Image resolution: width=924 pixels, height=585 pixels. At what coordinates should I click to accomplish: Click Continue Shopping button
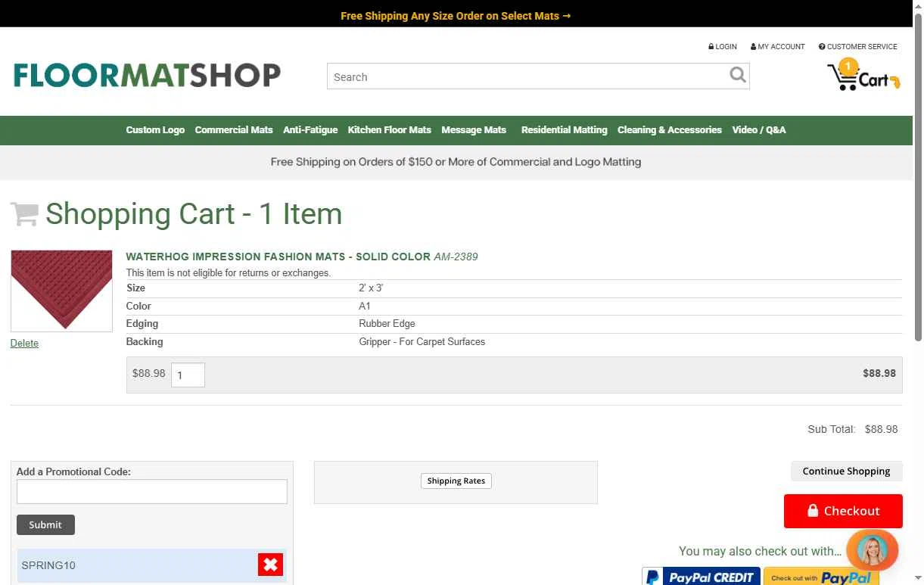pos(846,471)
